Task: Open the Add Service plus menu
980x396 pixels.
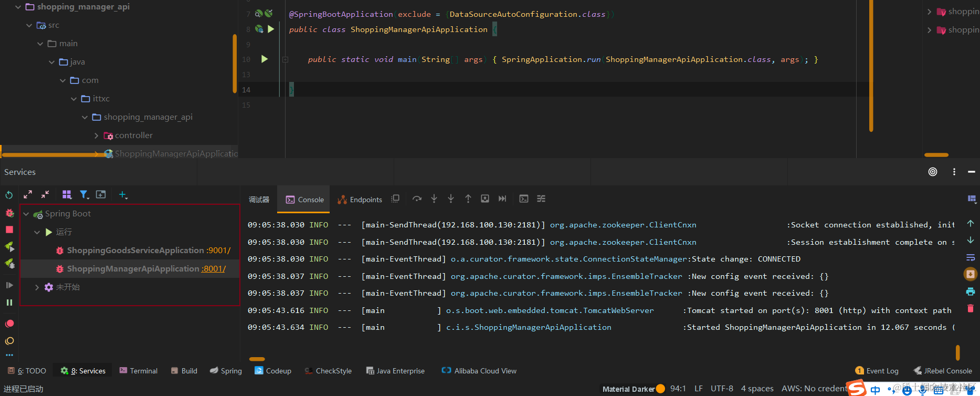Action: click(123, 195)
